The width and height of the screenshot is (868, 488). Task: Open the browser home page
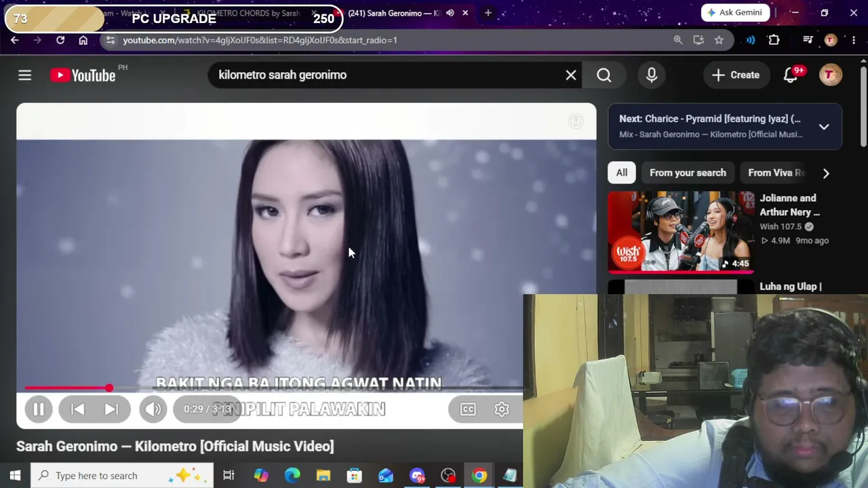pos(83,40)
